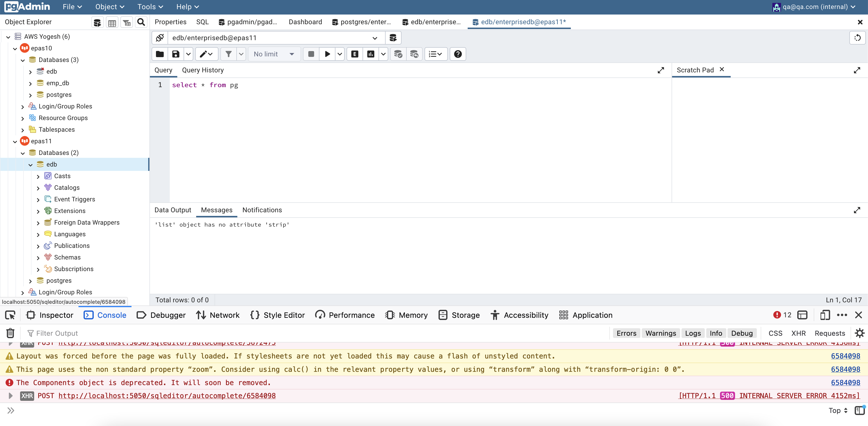Toggle the Warnings filter in the console

[x=660, y=333]
